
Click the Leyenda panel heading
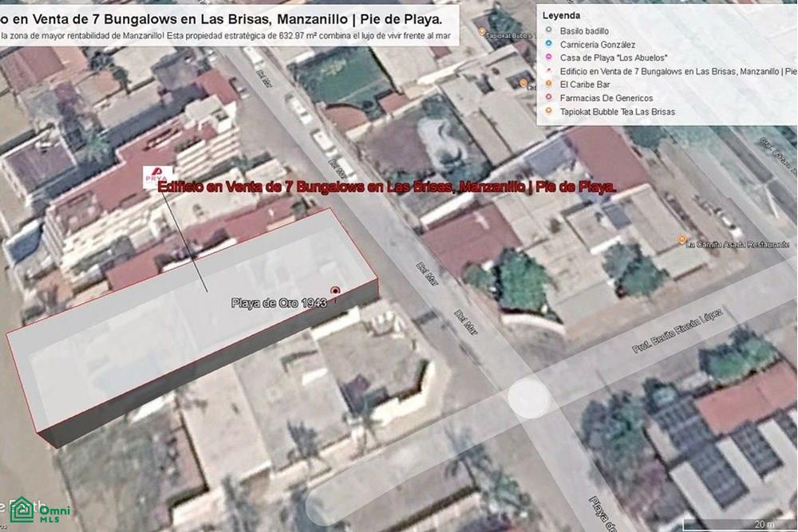(x=561, y=16)
